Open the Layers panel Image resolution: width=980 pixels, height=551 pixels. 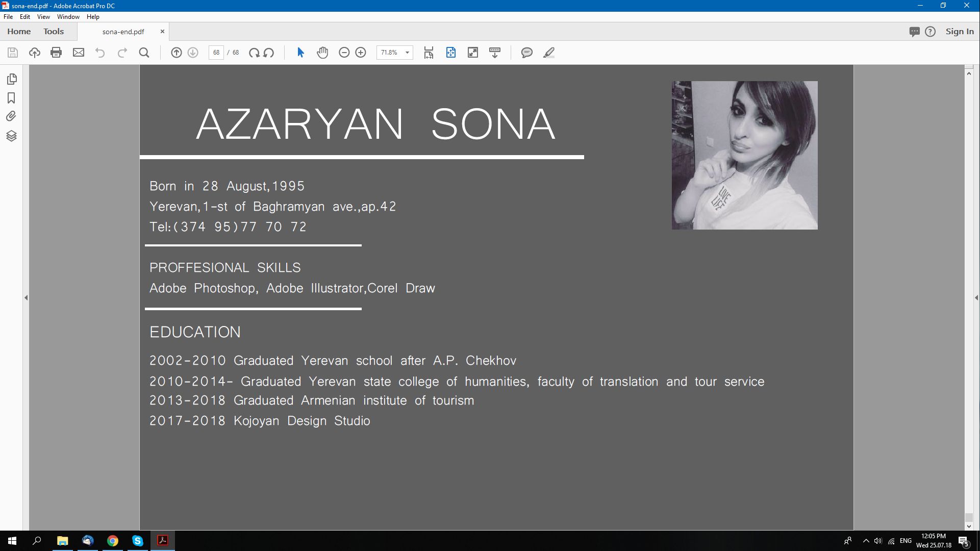(x=11, y=136)
